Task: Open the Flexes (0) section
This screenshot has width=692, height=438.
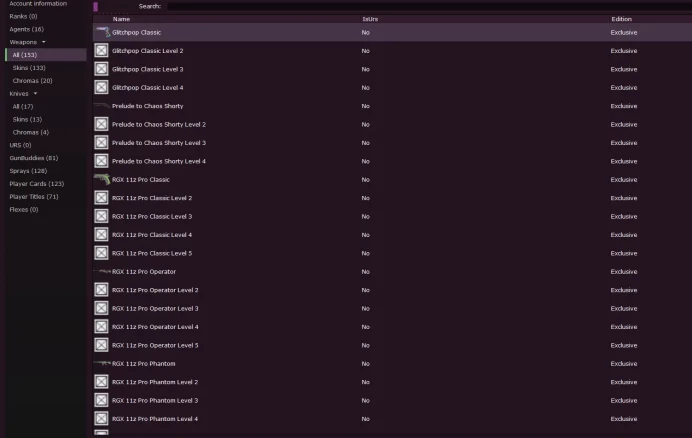Action: click(x=24, y=209)
